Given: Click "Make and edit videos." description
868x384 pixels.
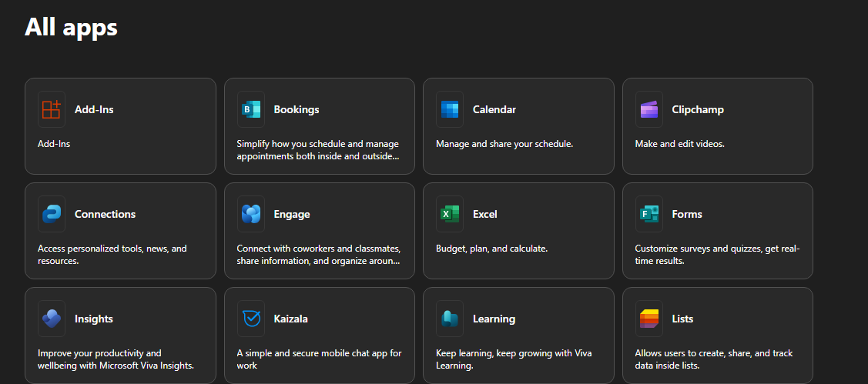Looking at the screenshot, I should coord(680,144).
